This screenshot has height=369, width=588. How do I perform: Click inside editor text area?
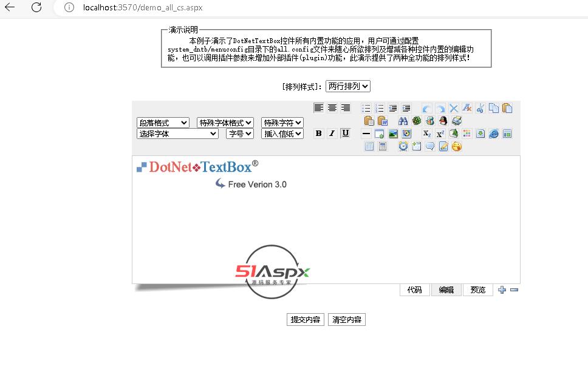point(326,220)
